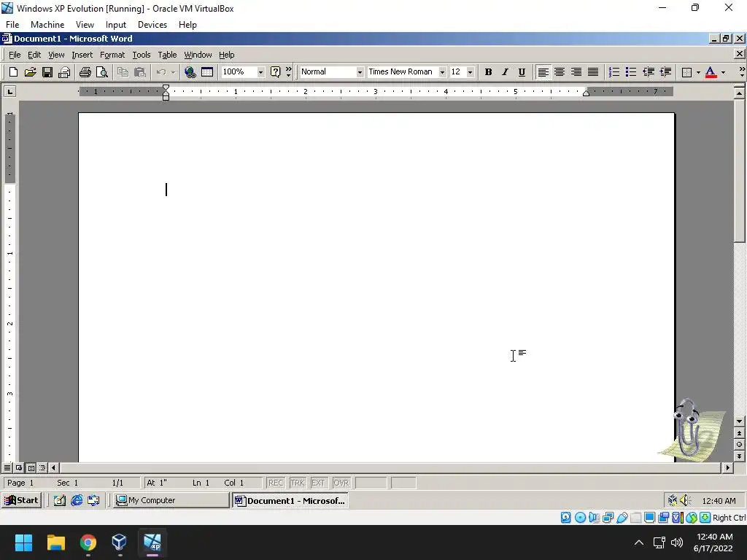Set Justify paragraph alignment
The width and height of the screenshot is (747, 560).
592,72
